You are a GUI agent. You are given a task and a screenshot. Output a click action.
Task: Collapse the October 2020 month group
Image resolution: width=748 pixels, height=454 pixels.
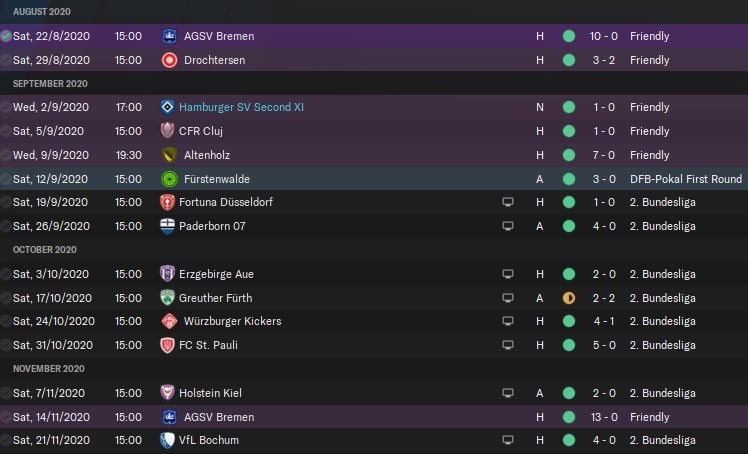pos(44,250)
